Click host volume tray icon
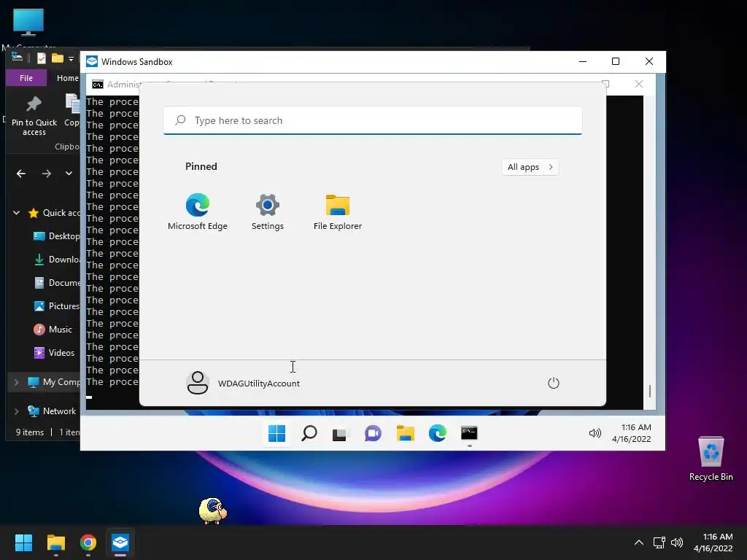Image resolution: width=747 pixels, height=560 pixels. pos(677,542)
